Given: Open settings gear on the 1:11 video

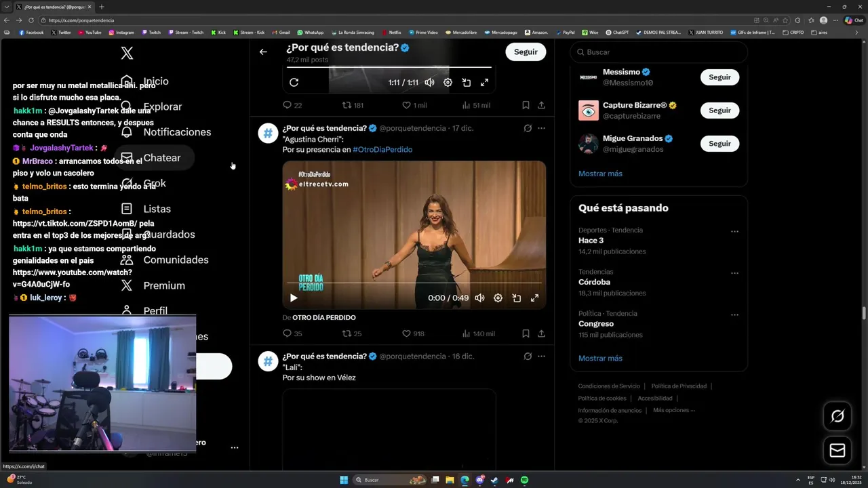Looking at the screenshot, I should [x=448, y=83].
